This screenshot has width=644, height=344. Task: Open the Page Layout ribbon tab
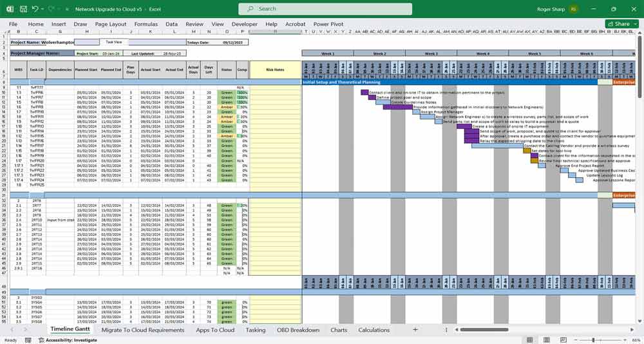111,24
